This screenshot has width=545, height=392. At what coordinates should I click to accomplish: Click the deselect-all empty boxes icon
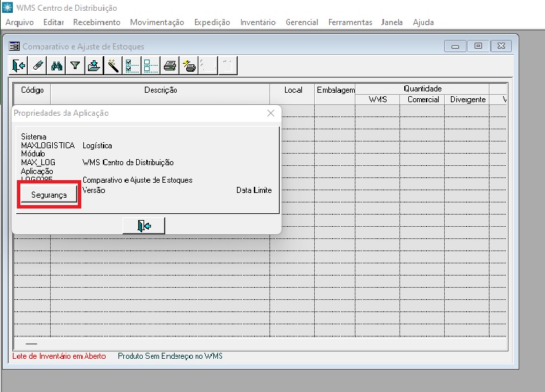[x=150, y=66]
